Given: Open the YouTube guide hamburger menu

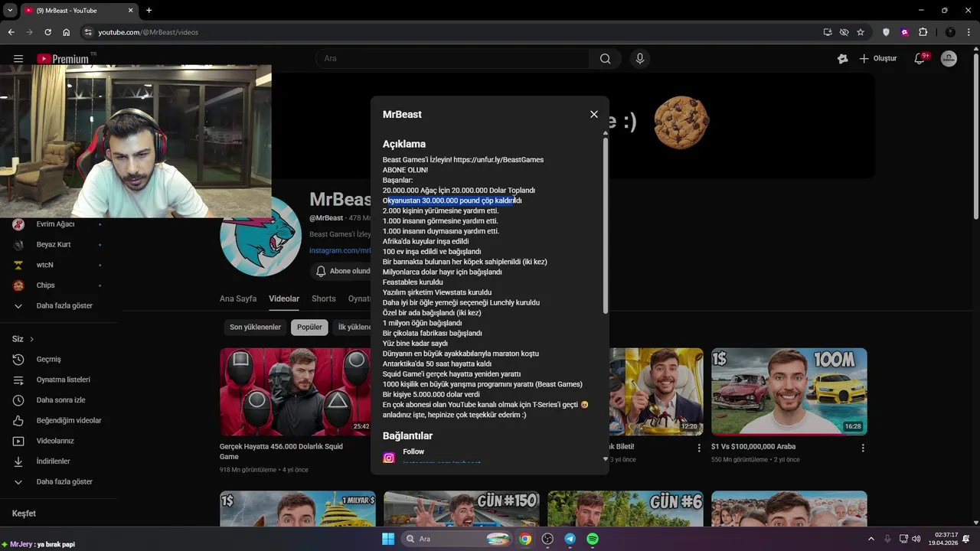Looking at the screenshot, I should click(18, 59).
